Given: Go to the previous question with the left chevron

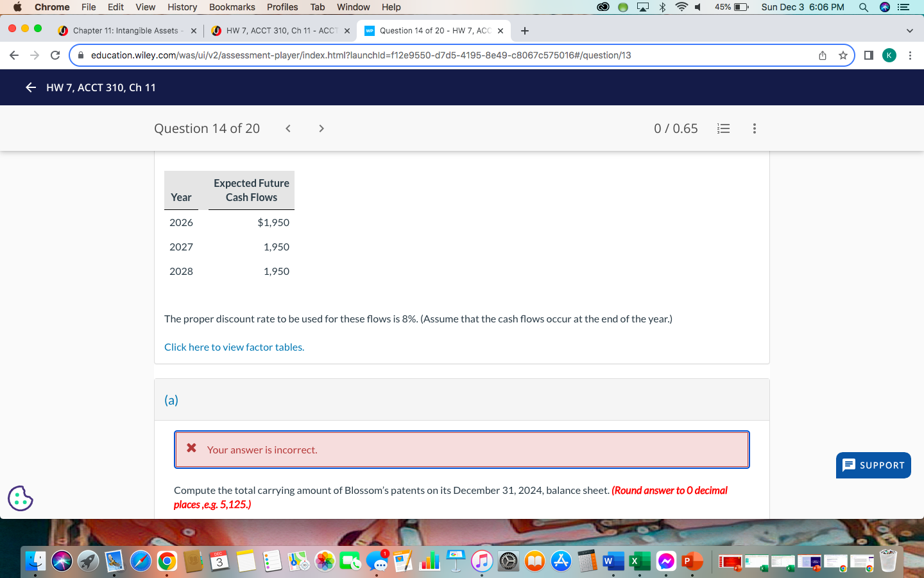Looking at the screenshot, I should click(287, 128).
